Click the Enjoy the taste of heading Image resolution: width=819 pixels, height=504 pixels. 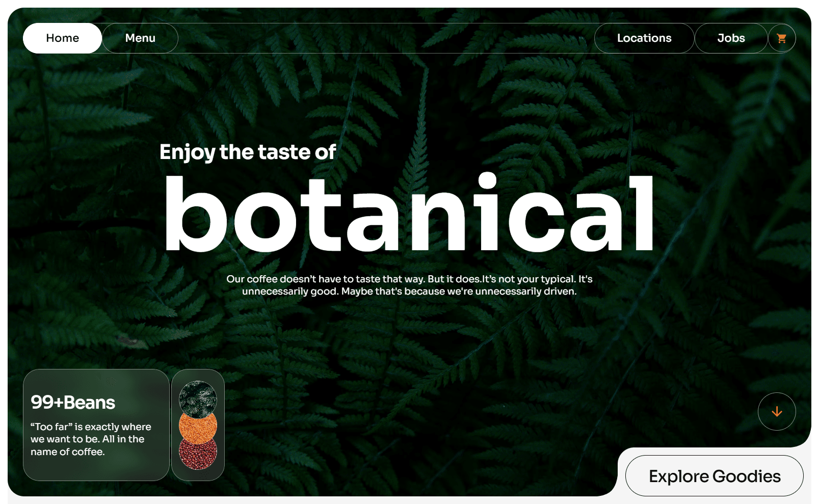coord(248,152)
